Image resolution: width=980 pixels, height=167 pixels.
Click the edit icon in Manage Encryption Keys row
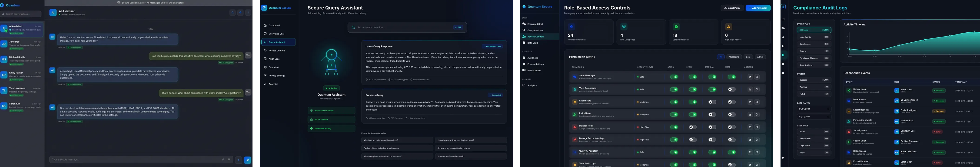pos(750,140)
